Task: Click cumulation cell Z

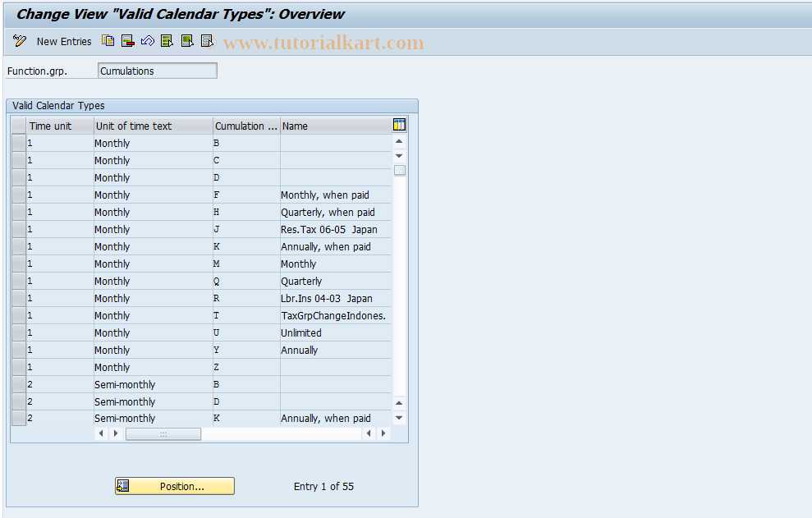Action: (246, 367)
